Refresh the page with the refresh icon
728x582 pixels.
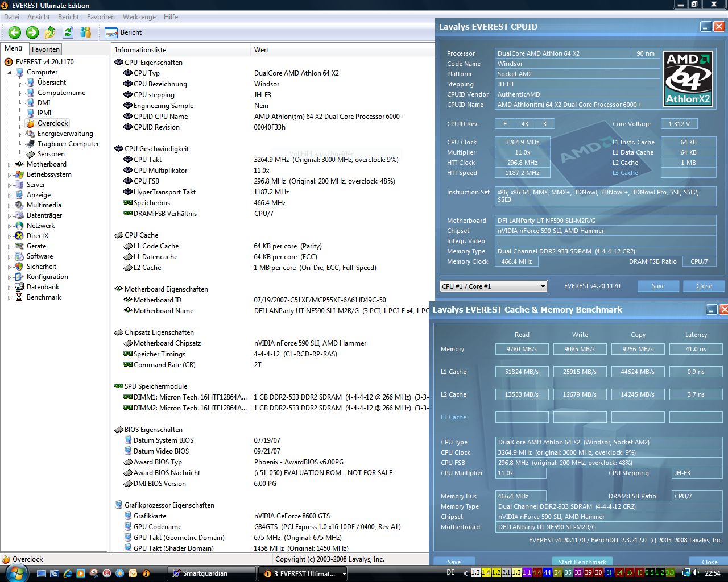click(x=68, y=32)
